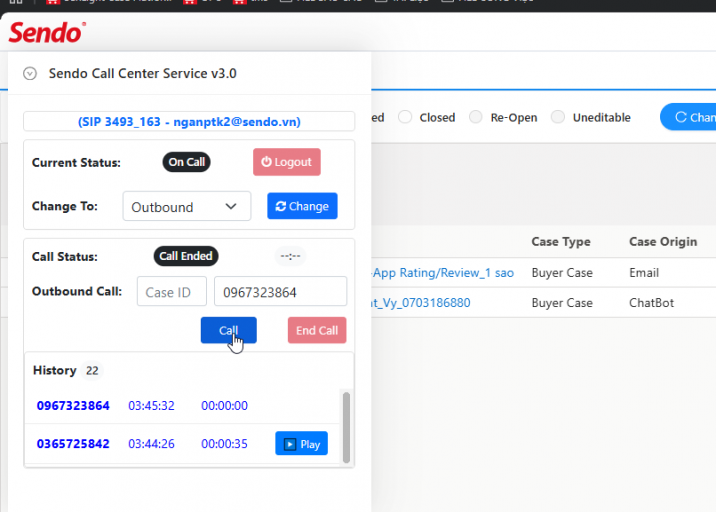
Task: Click the Sendo logo
Action: click(47, 32)
